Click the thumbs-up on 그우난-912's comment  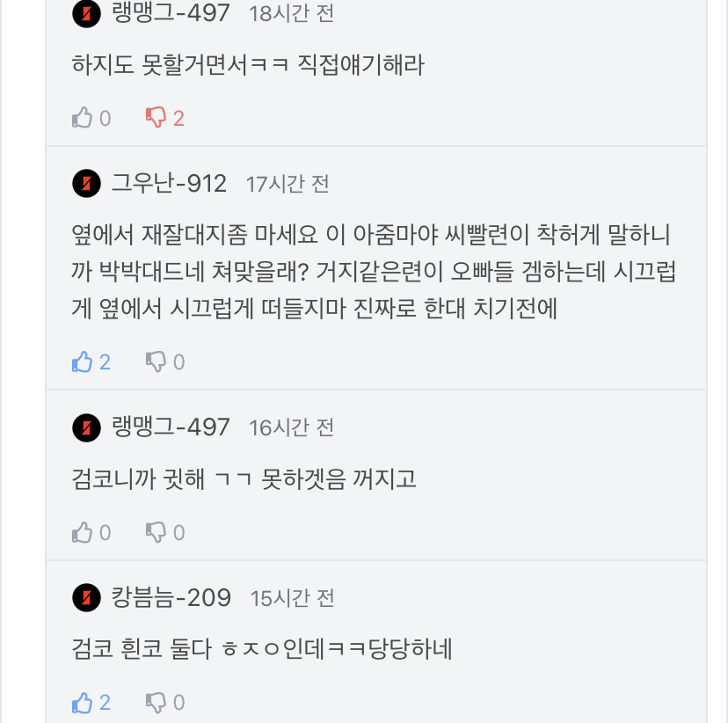(83, 361)
